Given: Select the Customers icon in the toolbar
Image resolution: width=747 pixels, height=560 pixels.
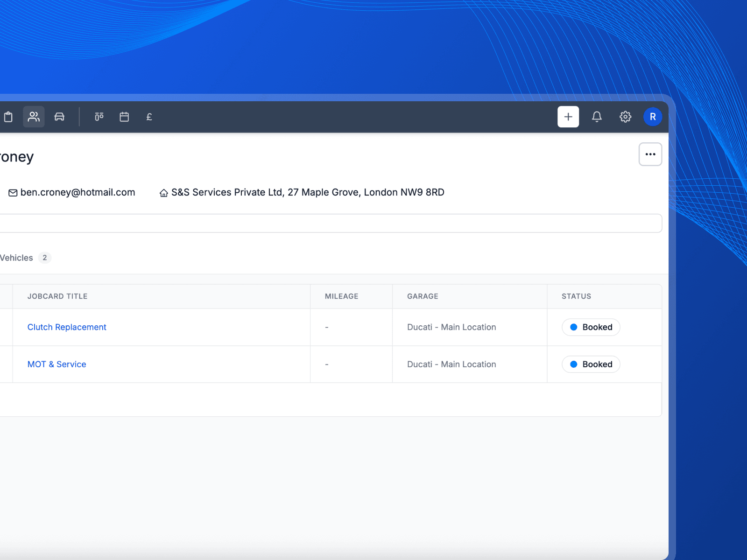Looking at the screenshot, I should [33, 117].
